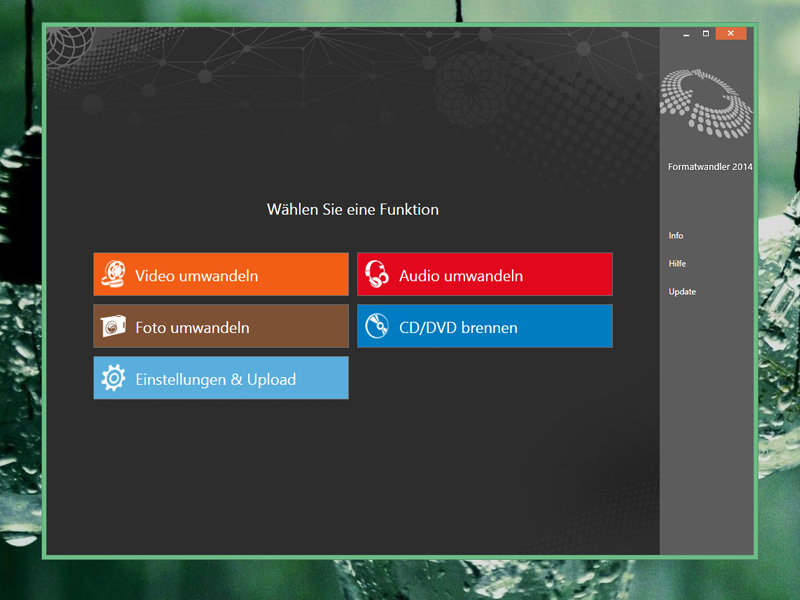Click the film reel icon on Video umwandeln

click(114, 274)
